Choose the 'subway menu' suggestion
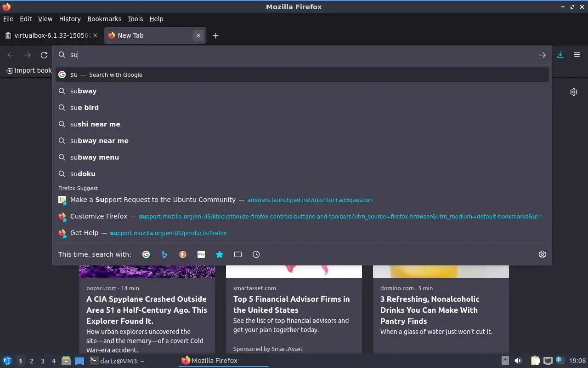This screenshot has height=368, width=588. click(302, 157)
